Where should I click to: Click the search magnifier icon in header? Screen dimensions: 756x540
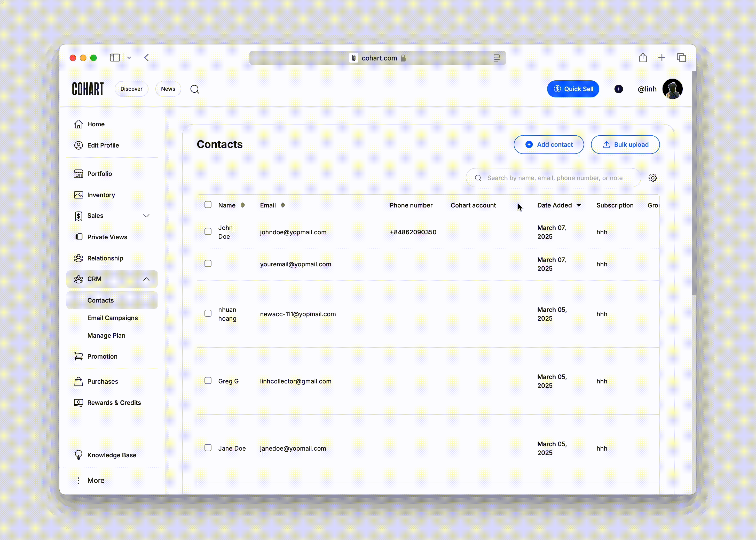(x=195, y=89)
